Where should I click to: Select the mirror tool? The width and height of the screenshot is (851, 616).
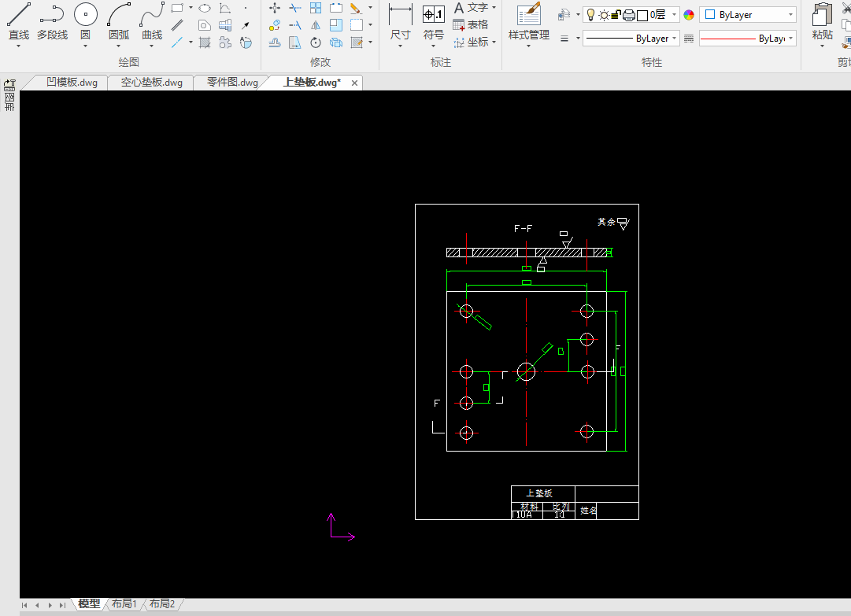316,25
